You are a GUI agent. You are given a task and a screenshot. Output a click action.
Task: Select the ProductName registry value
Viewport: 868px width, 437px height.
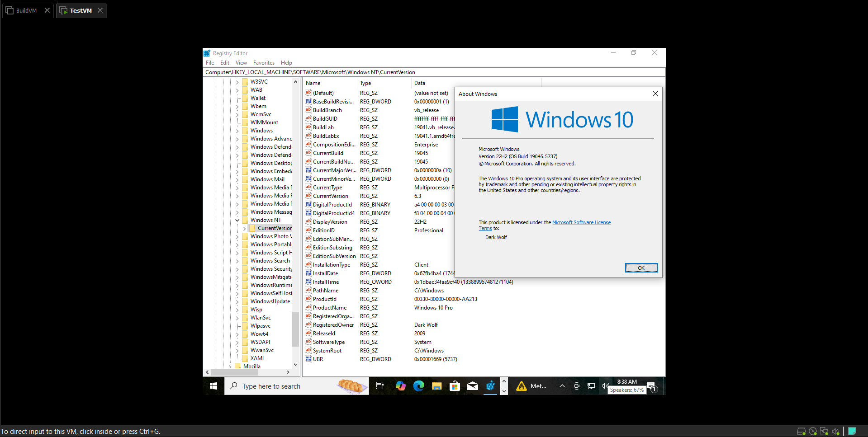click(330, 308)
